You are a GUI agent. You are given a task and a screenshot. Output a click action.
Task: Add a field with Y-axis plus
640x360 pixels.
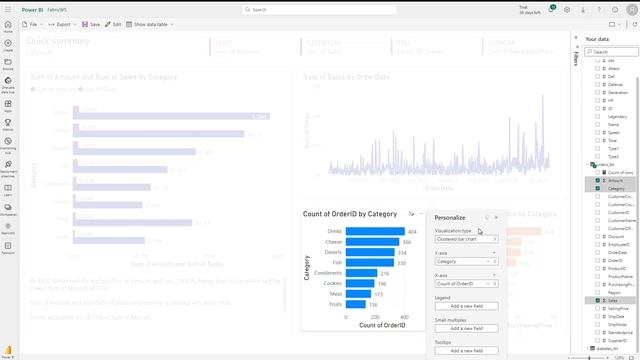[x=494, y=253]
